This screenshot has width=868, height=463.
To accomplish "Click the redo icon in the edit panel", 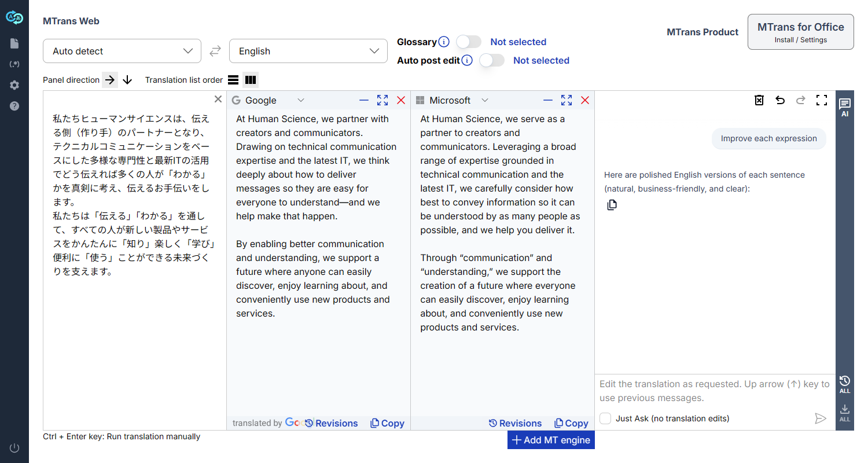I will tap(801, 100).
